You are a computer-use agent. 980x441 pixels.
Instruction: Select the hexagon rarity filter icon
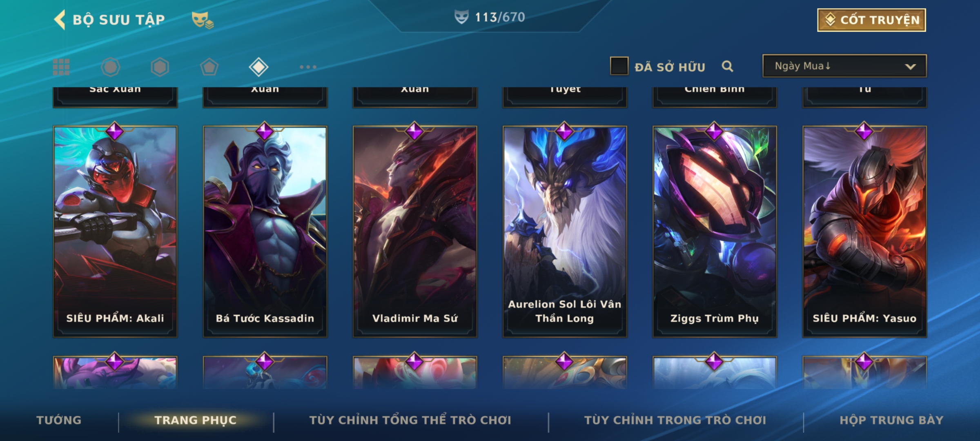tap(160, 67)
